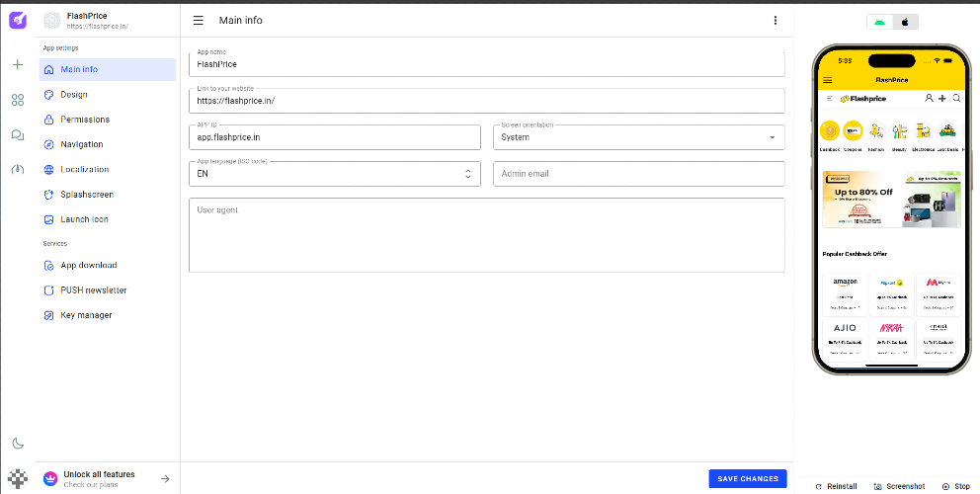The width and height of the screenshot is (980, 494).
Task: Tap Flashprice logo in phone preview
Action: pos(863,99)
